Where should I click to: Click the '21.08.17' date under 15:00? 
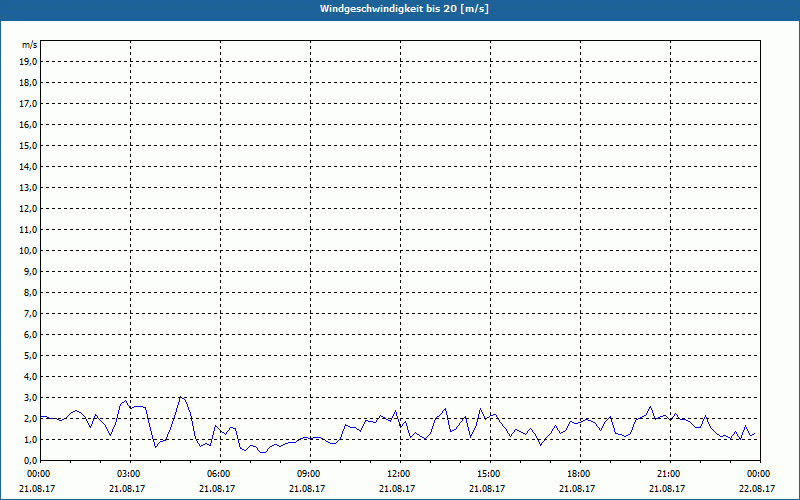click(487, 489)
